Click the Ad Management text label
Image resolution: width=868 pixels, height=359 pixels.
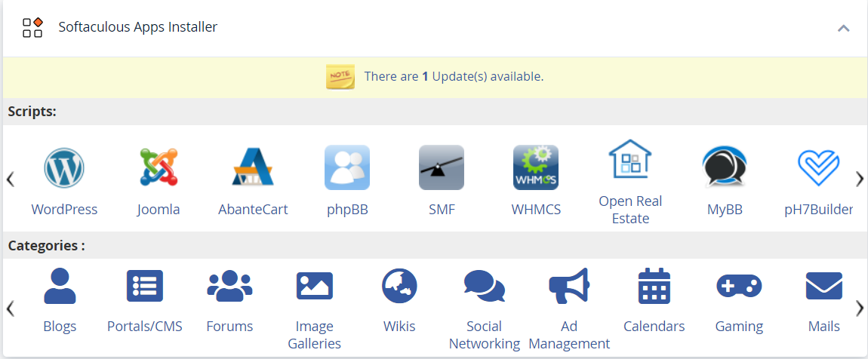tap(569, 335)
